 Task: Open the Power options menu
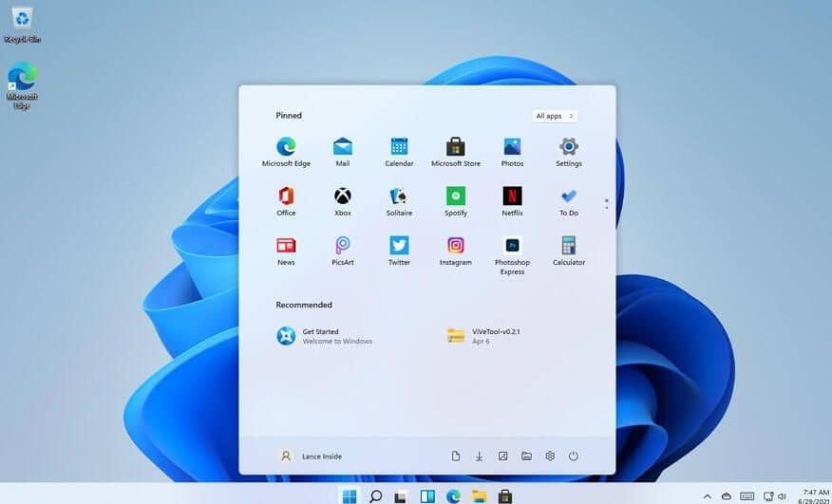(574, 457)
